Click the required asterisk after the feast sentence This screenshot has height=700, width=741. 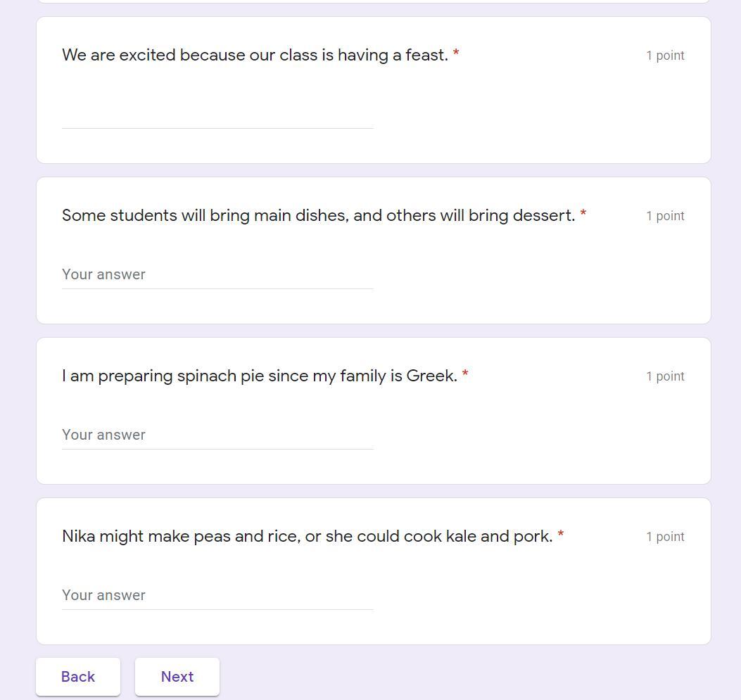tap(456, 53)
